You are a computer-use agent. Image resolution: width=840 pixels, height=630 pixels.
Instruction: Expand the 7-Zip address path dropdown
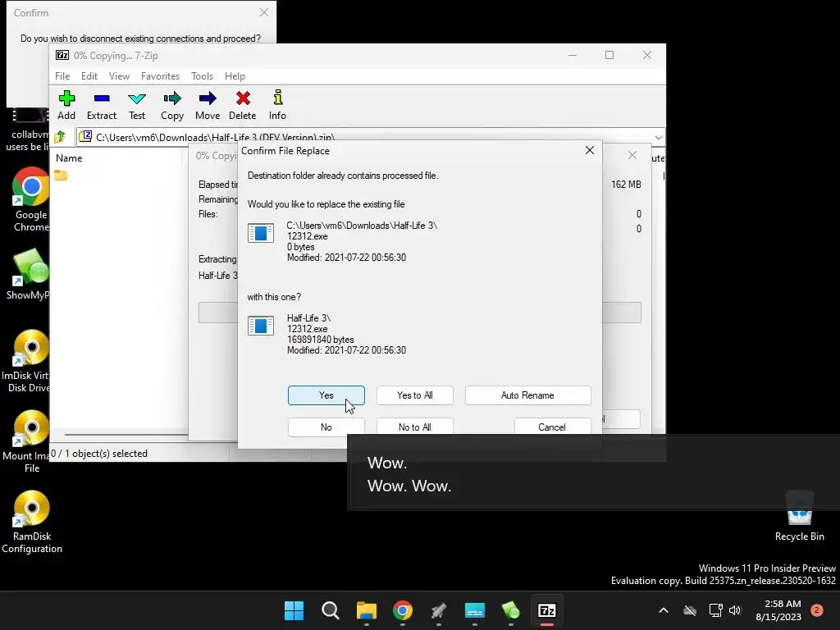(x=659, y=137)
